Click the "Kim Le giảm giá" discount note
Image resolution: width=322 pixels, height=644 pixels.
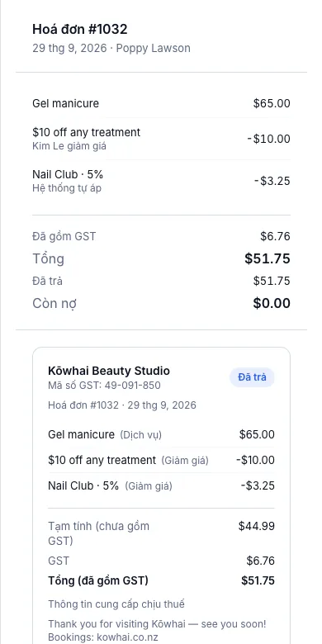click(x=69, y=146)
